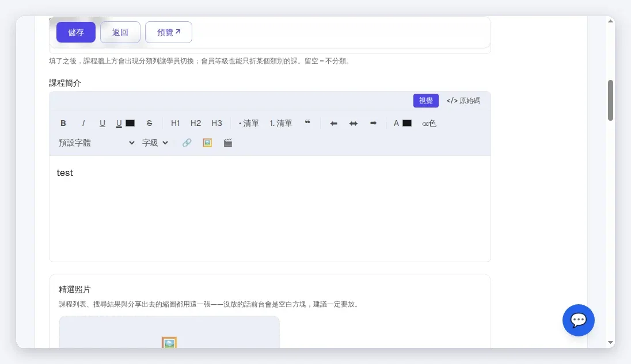Click the text color A button
Screen dimensions: 631x364
point(396,123)
